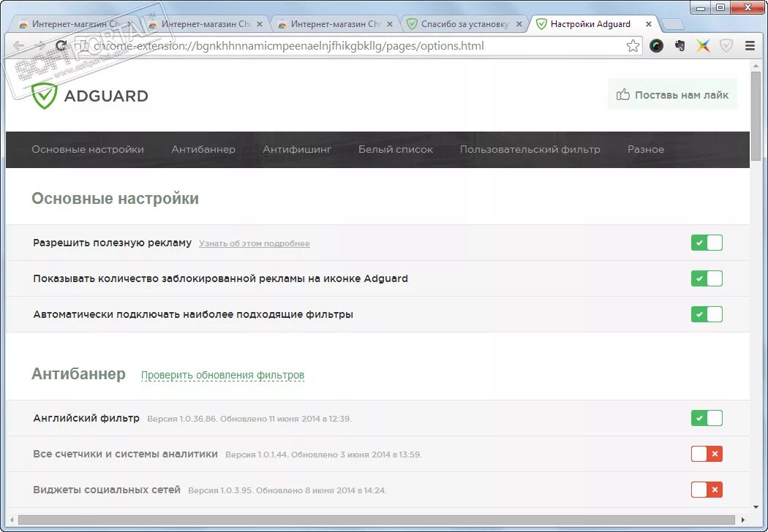Open Белый список navigation item
The width and height of the screenshot is (768, 532).
(x=396, y=149)
